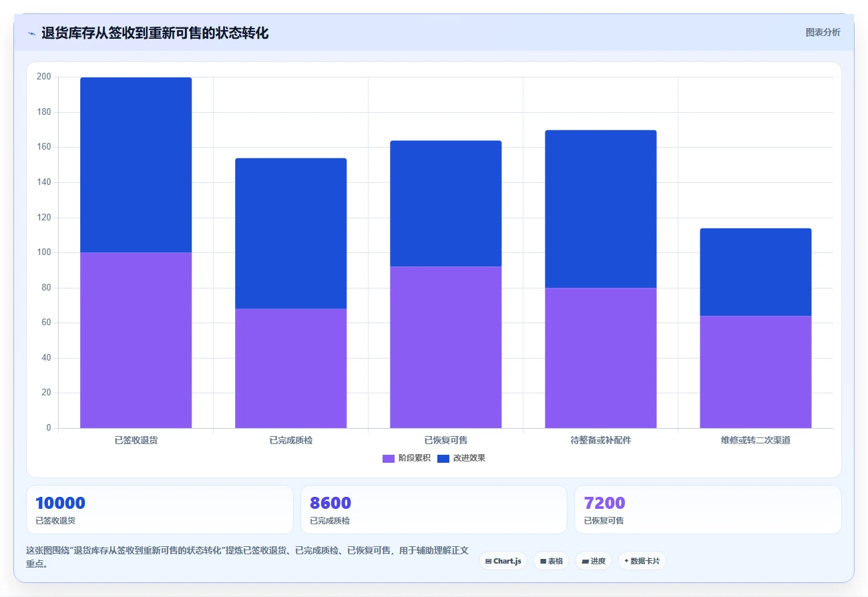Click the x-axis label 已恢复可售
The height and width of the screenshot is (597, 868).
coord(446,441)
